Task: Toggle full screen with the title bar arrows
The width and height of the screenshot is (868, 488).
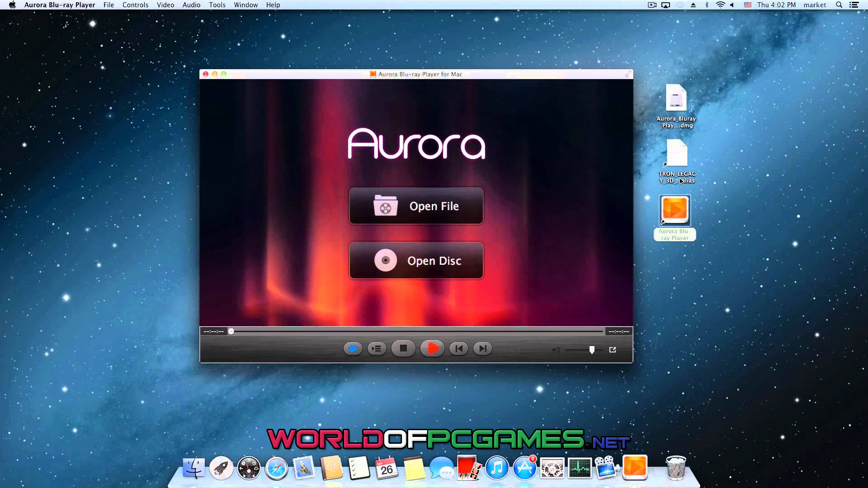Action: click(x=627, y=74)
